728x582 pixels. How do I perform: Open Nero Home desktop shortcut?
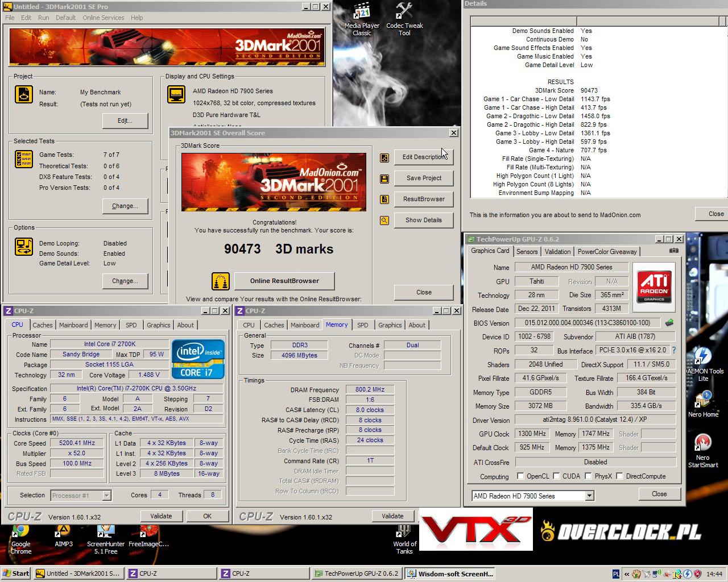704,404
